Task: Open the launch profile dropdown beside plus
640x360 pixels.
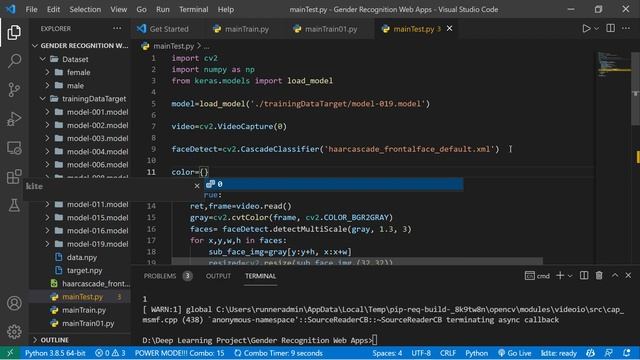Action: click(570, 276)
